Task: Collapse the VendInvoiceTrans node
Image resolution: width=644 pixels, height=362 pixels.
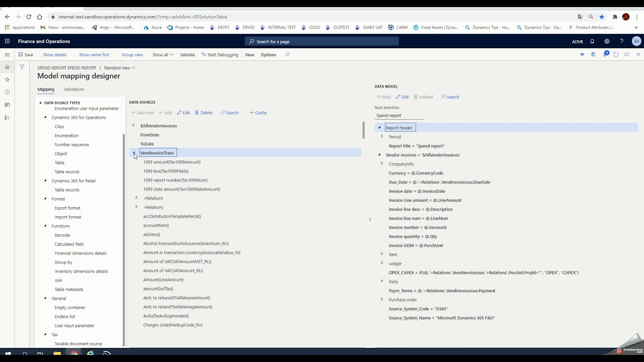Action: click(134, 153)
